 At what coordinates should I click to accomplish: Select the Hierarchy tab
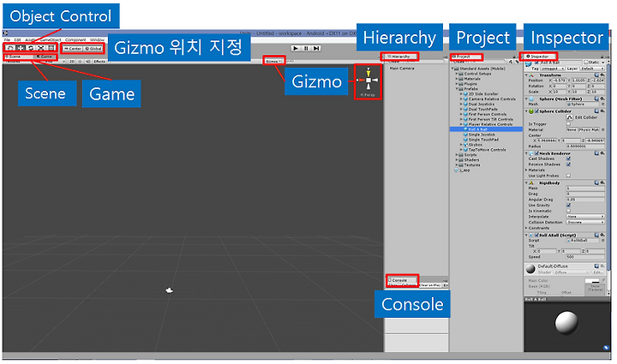400,57
